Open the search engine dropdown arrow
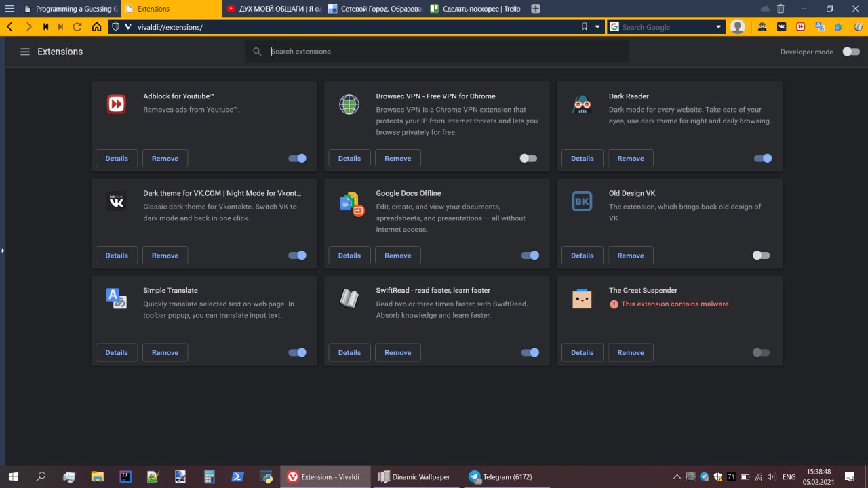The image size is (868, 488). [719, 27]
